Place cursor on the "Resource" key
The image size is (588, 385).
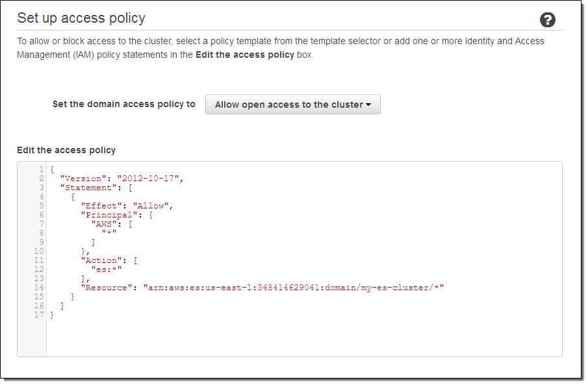[x=107, y=288]
